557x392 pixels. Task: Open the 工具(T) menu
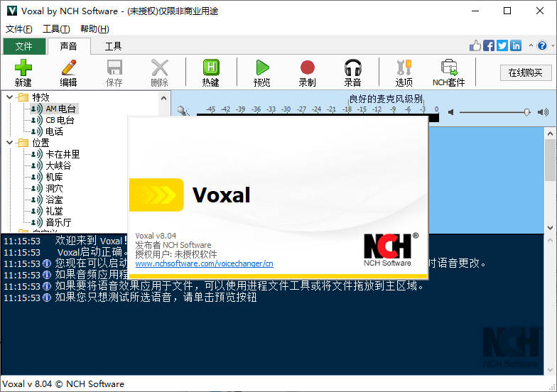click(56, 28)
